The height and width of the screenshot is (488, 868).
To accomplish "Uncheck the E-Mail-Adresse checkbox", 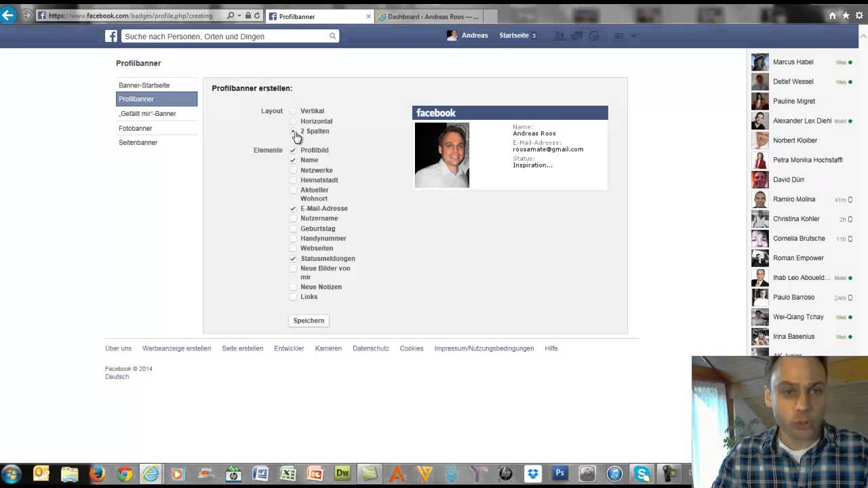I will coord(293,209).
